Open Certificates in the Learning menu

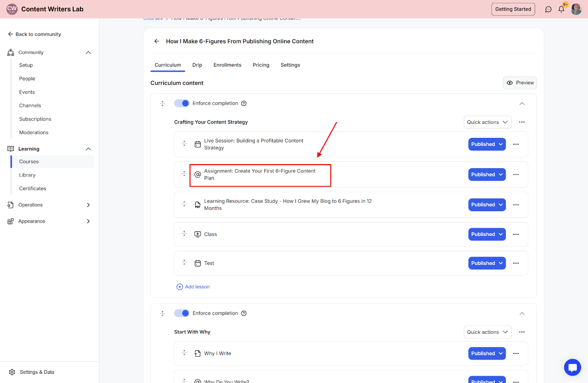33,188
